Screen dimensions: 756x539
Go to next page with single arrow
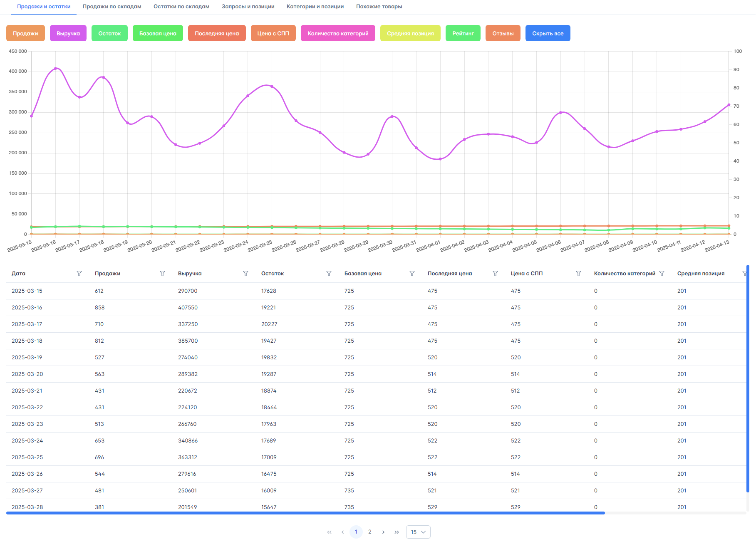383,532
